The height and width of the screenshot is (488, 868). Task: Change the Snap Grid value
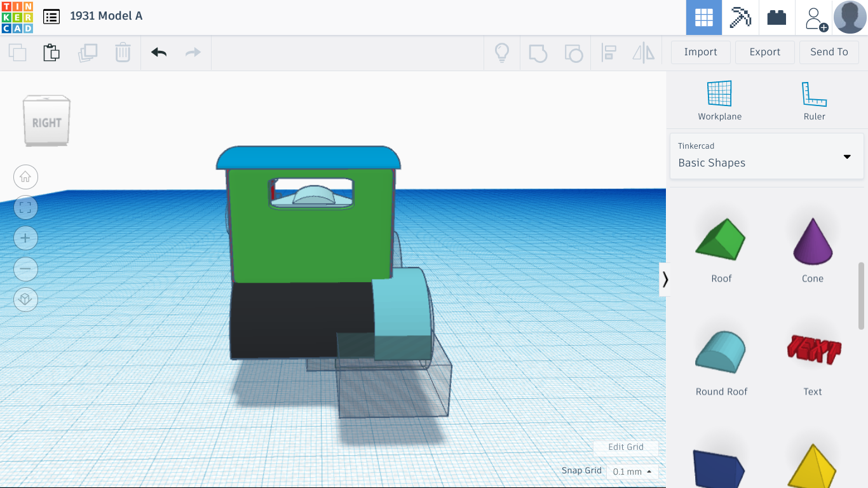632,471
